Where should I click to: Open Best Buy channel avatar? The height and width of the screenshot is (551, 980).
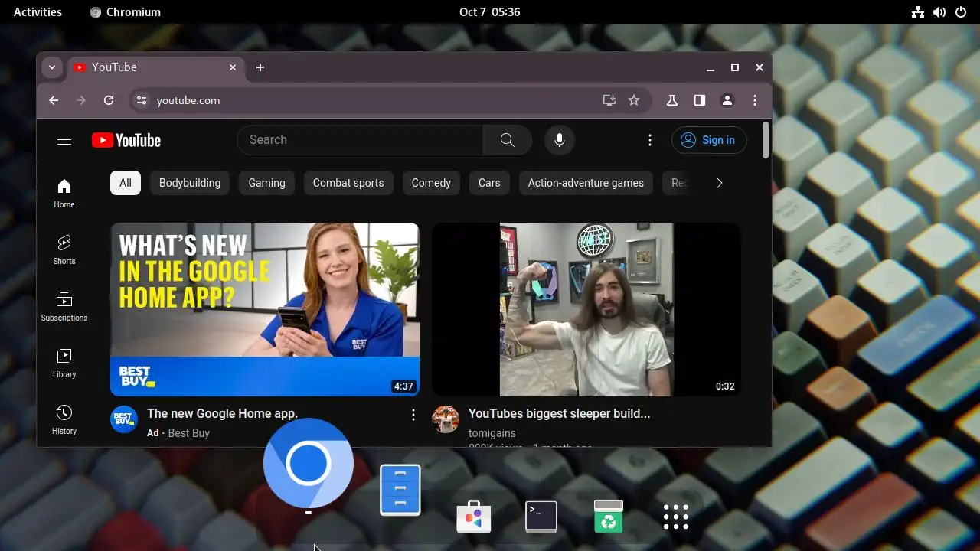124,419
